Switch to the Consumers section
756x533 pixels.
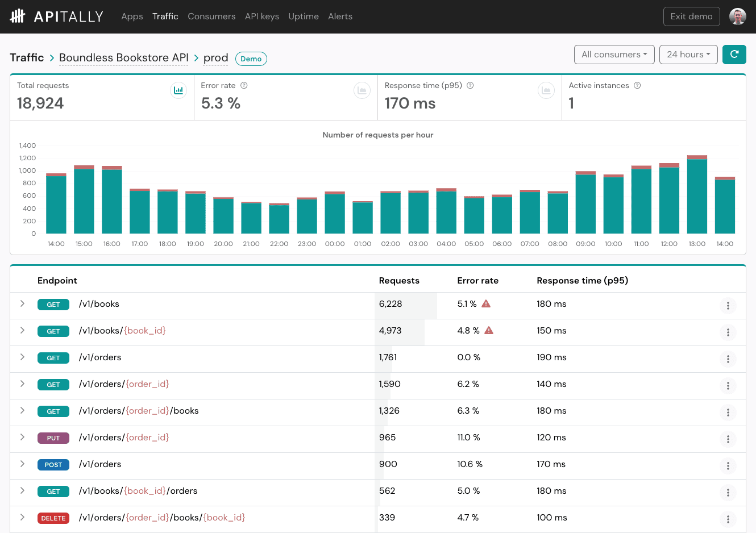tap(211, 16)
